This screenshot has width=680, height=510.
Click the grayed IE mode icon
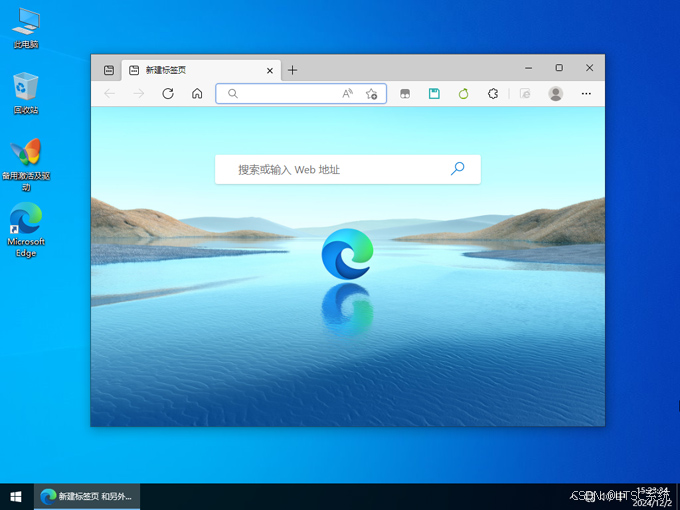point(525,94)
